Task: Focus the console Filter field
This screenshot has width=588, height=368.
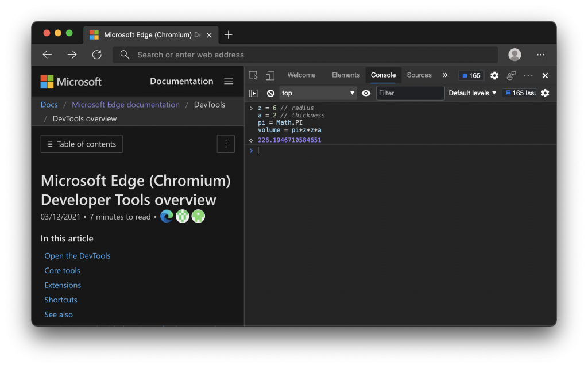Action: tap(410, 93)
